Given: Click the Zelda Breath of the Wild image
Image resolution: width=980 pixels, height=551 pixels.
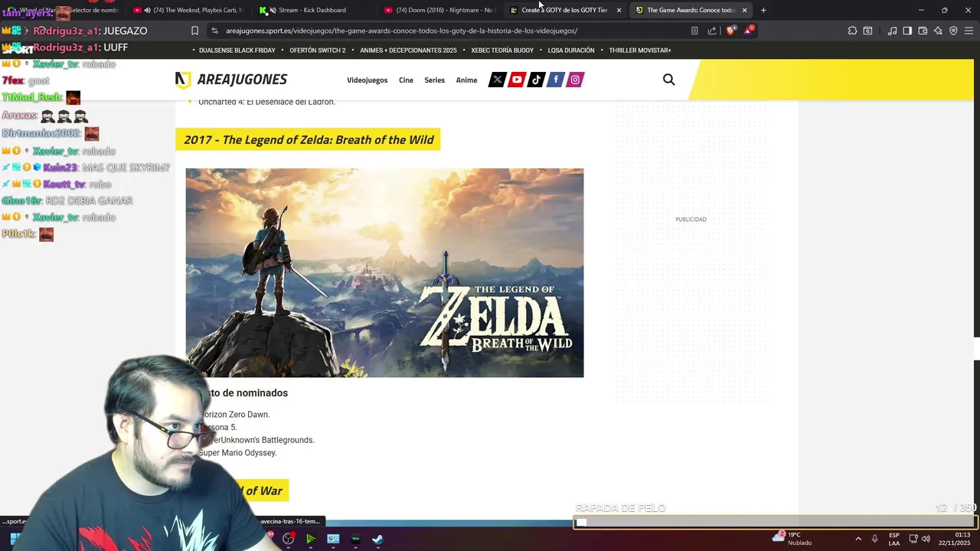Looking at the screenshot, I should [384, 272].
